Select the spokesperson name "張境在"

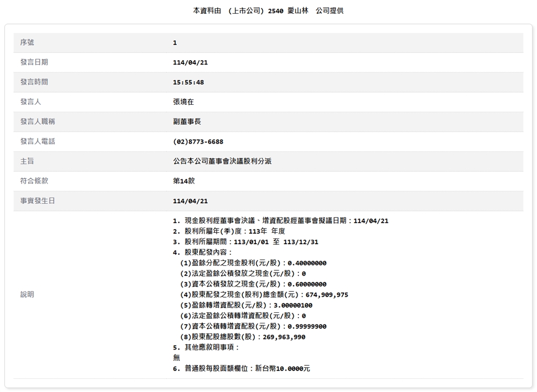(x=185, y=102)
